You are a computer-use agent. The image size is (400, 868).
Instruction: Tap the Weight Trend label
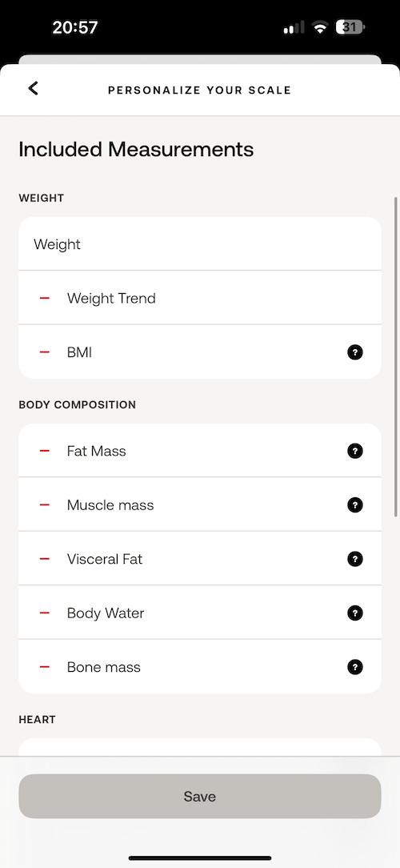[x=111, y=299]
